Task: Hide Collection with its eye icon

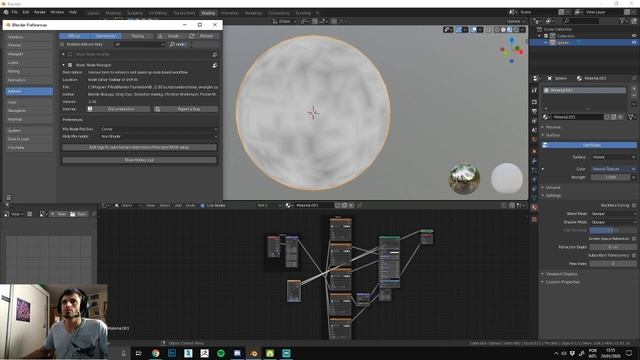Action: coord(634,36)
